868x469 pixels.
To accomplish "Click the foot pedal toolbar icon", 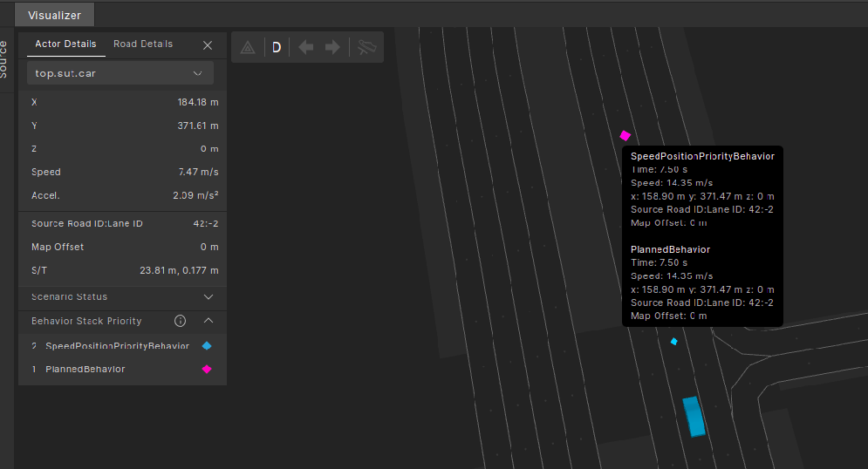I will click(366, 47).
